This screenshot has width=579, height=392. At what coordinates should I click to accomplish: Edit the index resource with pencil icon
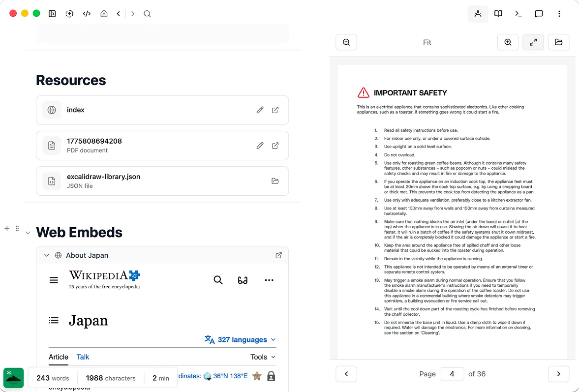click(x=260, y=110)
